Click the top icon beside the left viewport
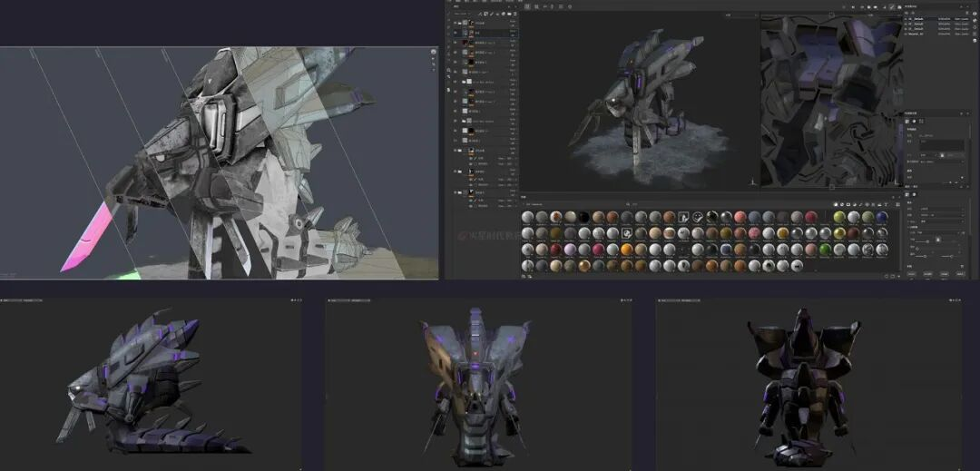The height and width of the screenshot is (471, 980). pos(433,54)
